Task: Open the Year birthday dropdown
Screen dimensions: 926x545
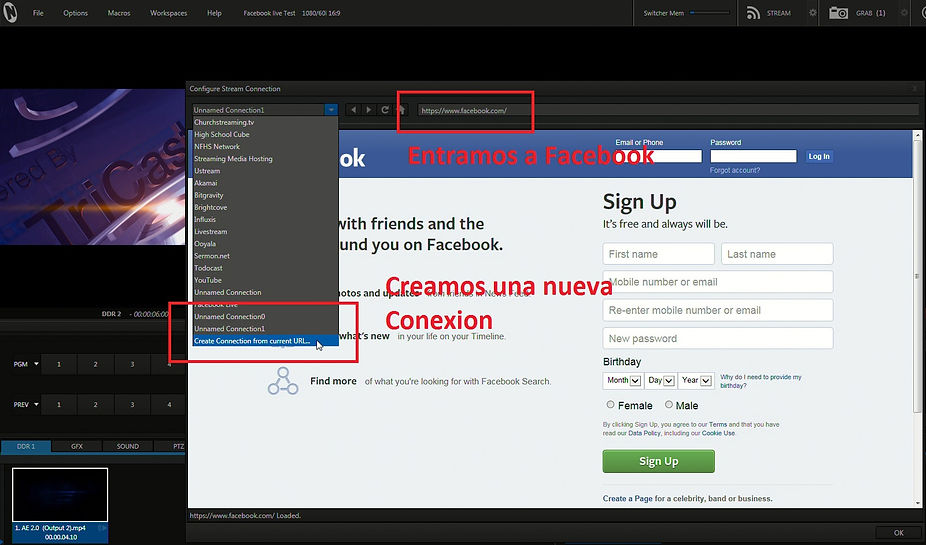Action: click(x=696, y=380)
